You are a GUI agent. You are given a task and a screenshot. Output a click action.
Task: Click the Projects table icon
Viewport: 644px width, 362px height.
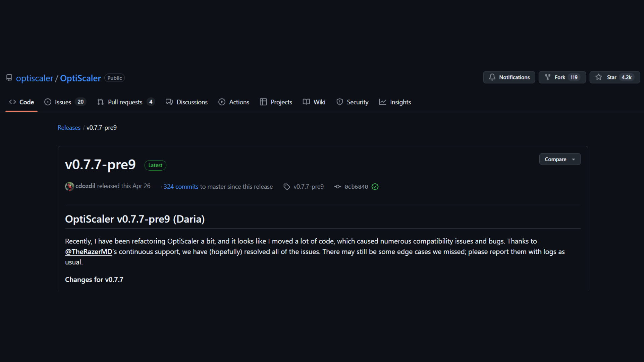pos(263,102)
